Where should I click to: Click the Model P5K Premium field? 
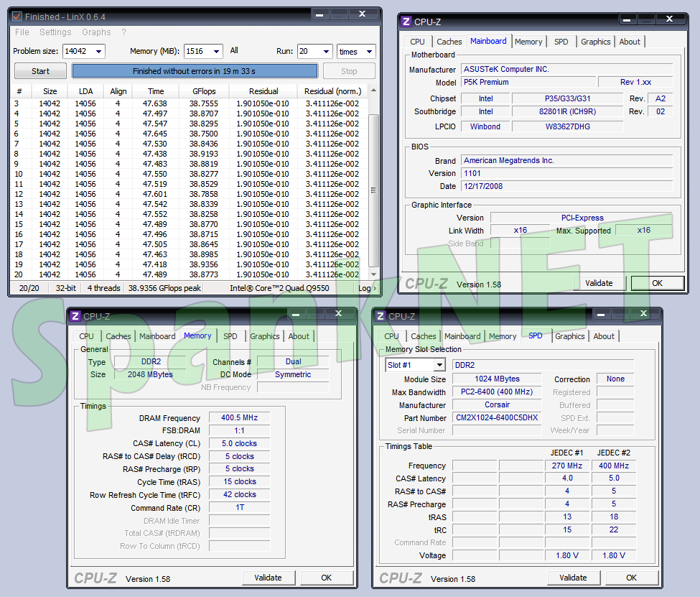click(x=528, y=82)
